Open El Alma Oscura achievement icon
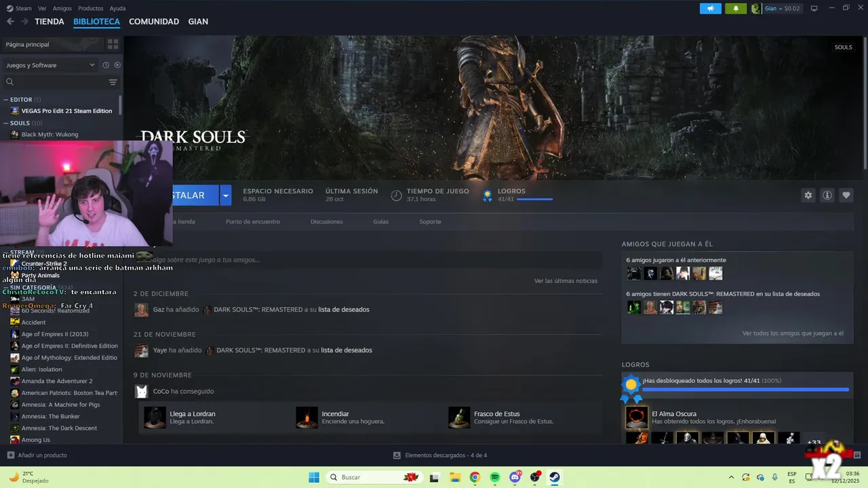The width and height of the screenshot is (868, 488). 636,418
